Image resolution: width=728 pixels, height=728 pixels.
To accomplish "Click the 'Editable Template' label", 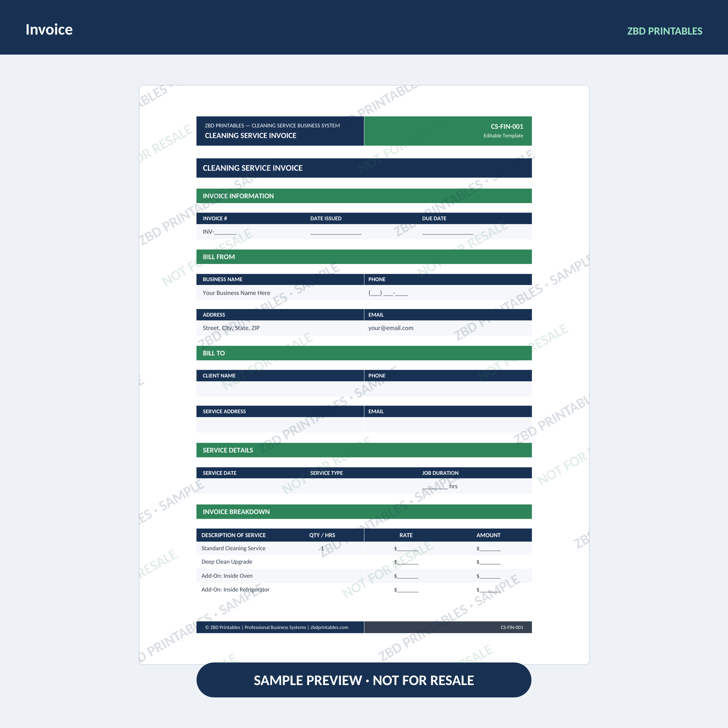I will click(x=503, y=136).
